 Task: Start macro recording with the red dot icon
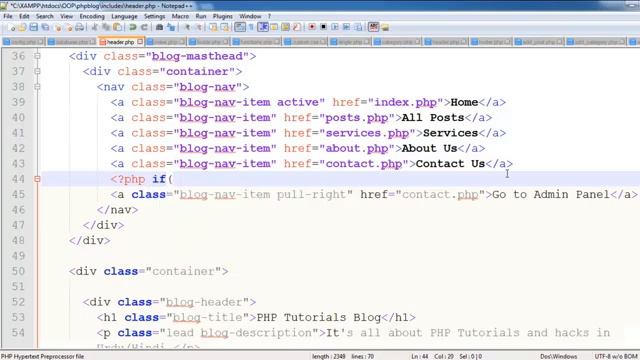[x=312, y=27]
